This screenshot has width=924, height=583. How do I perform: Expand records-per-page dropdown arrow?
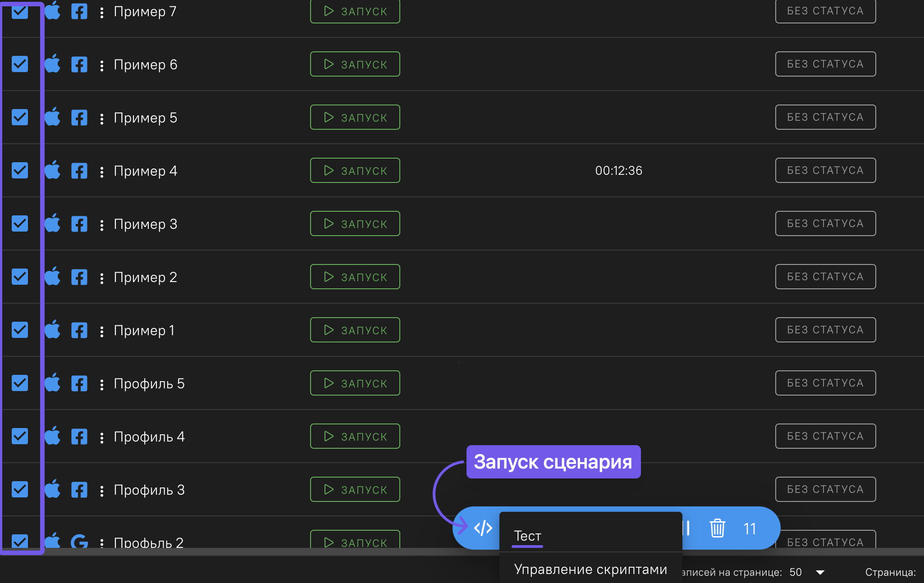coord(820,572)
